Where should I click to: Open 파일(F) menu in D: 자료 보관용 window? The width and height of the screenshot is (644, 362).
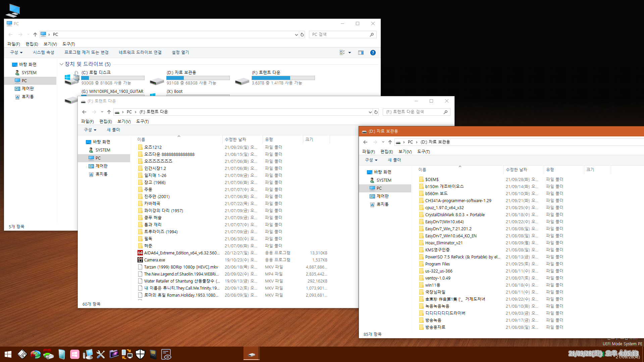tap(368, 152)
